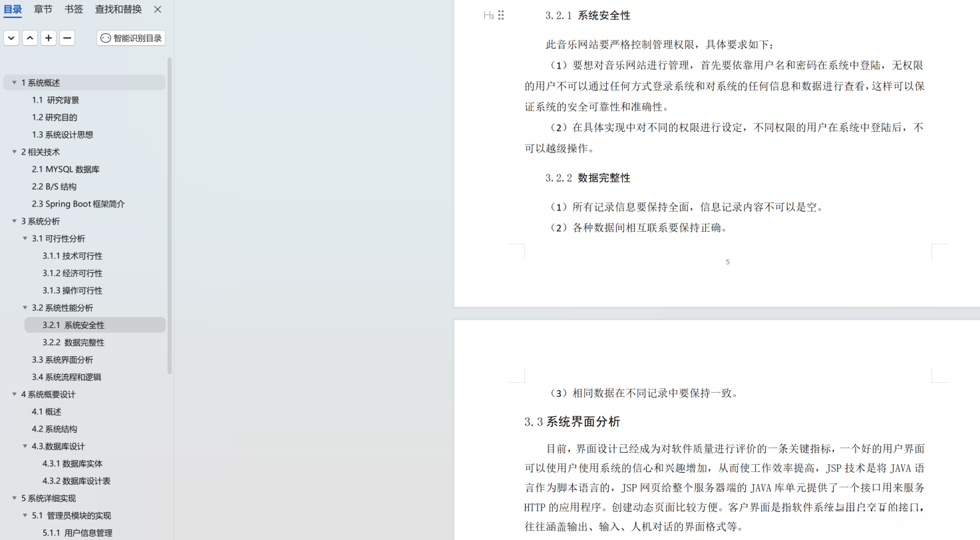980x540 pixels.
Task: Click the plus icon to expand outline levels
Action: tap(48, 38)
